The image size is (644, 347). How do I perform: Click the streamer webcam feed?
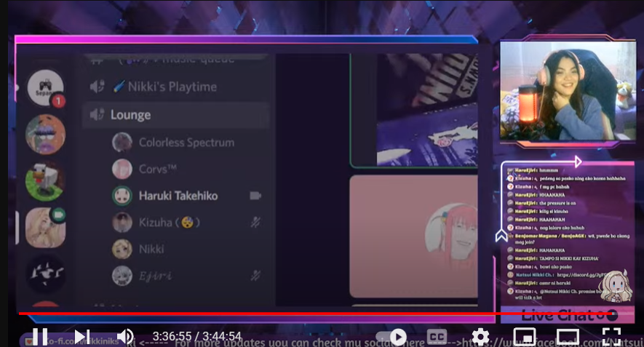pos(568,91)
